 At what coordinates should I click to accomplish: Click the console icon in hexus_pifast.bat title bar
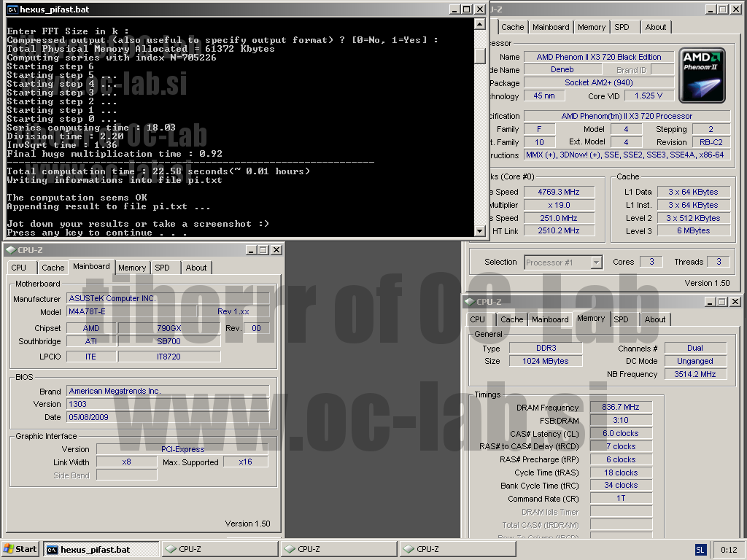click(x=13, y=9)
